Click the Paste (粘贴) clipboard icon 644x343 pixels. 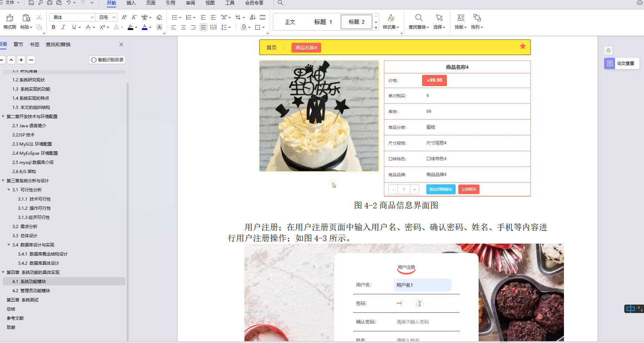[x=26, y=18]
